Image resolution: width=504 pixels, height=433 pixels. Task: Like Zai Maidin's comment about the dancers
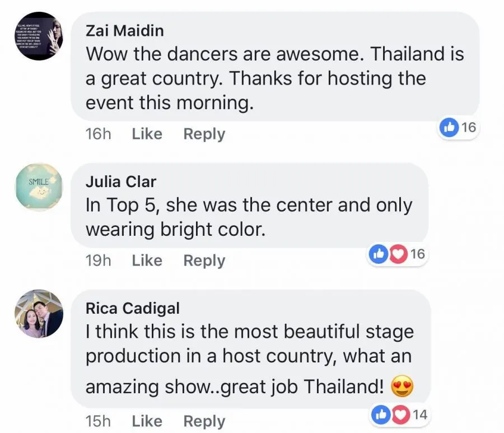coord(147,134)
